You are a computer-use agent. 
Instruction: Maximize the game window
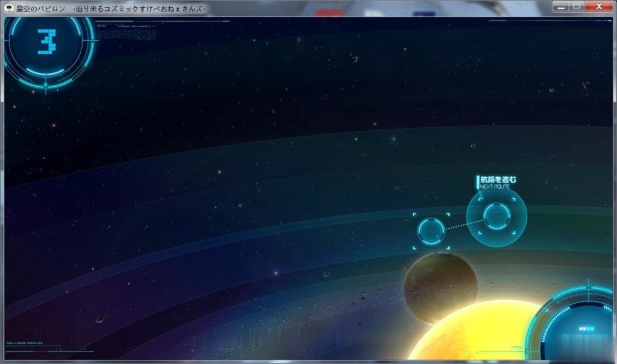pos(577,7)
